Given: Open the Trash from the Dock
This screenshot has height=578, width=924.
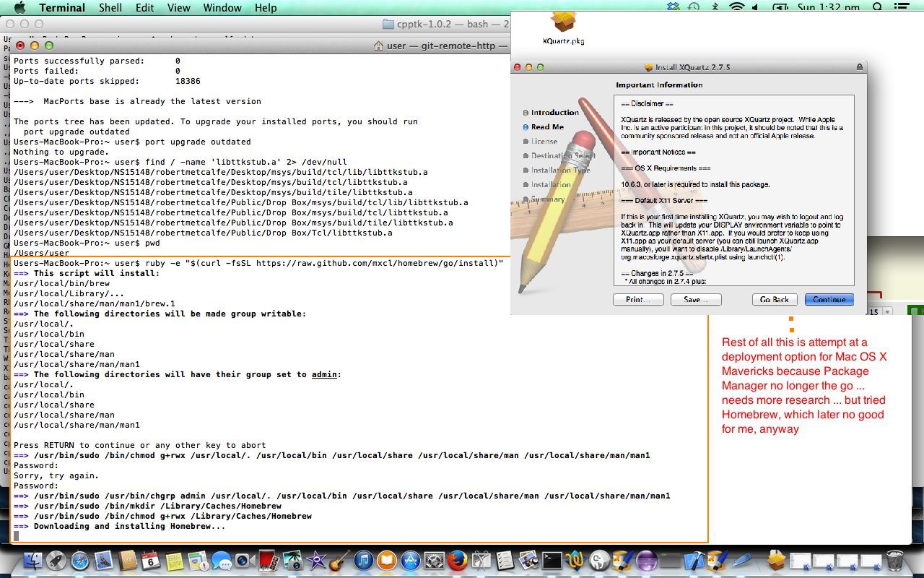Looking at the screenshot, I should tap(894, 560).
